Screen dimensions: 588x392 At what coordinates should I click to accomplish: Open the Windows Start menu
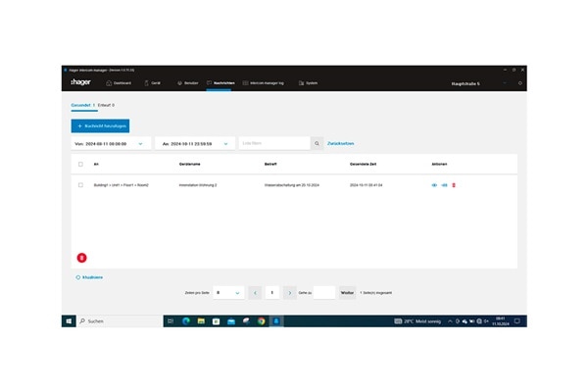coord(69,320)
